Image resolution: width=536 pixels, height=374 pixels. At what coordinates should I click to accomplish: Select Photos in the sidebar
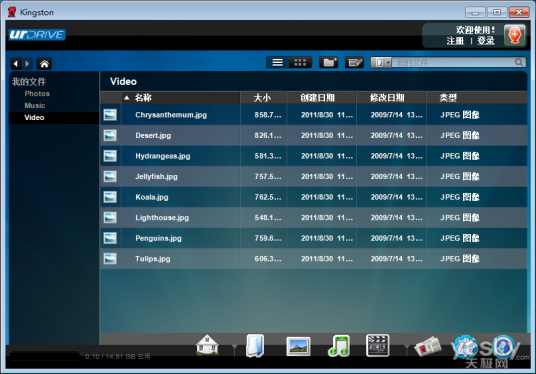click(x=37, y=94)
